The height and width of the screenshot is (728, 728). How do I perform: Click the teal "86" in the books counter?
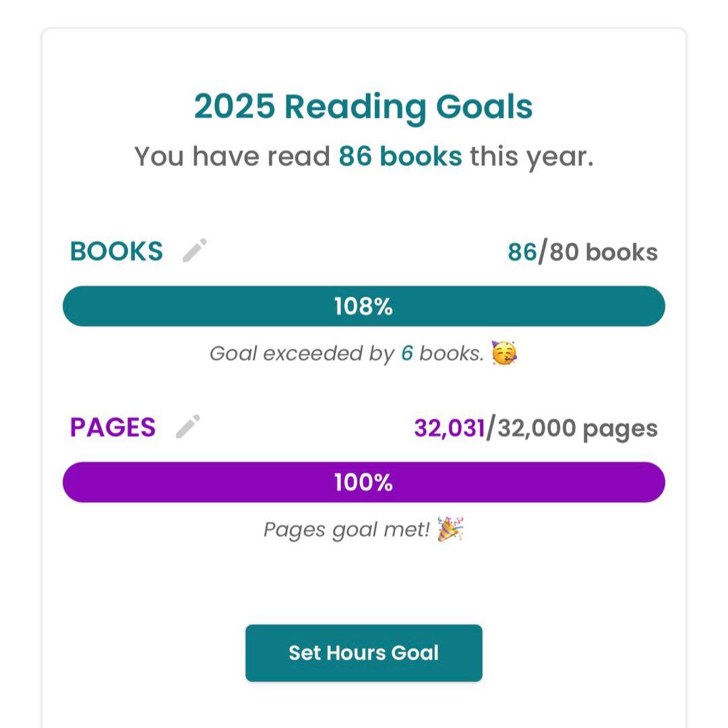click(522, 252)
